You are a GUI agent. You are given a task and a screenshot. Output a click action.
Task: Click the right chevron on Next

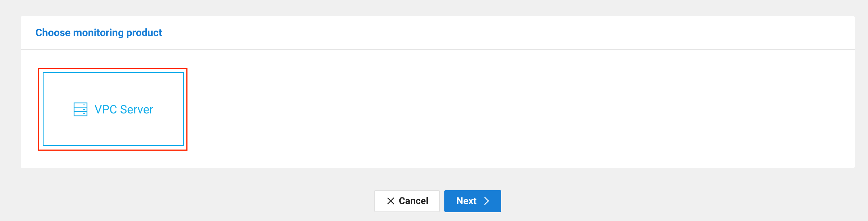[487, 201]
